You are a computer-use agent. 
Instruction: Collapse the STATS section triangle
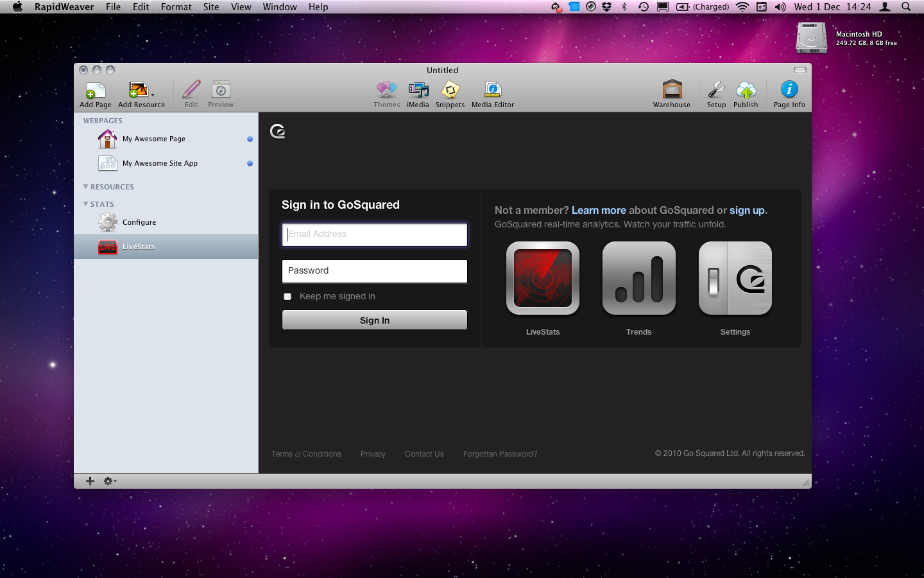(85, 204)
